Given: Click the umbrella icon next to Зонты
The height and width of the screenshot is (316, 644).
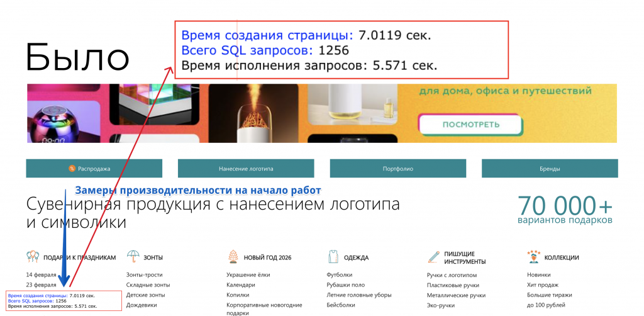Looking at the screenshot, I should pos(133,257).
